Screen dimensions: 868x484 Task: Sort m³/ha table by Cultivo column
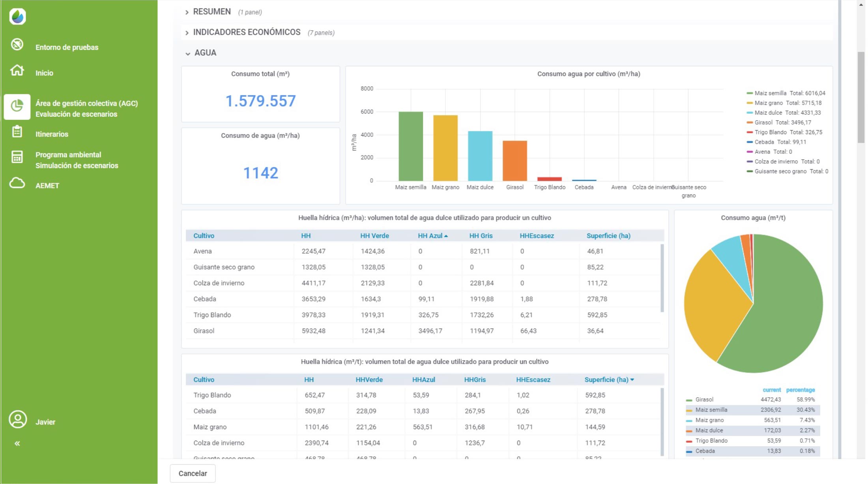(x=204, y=235)
